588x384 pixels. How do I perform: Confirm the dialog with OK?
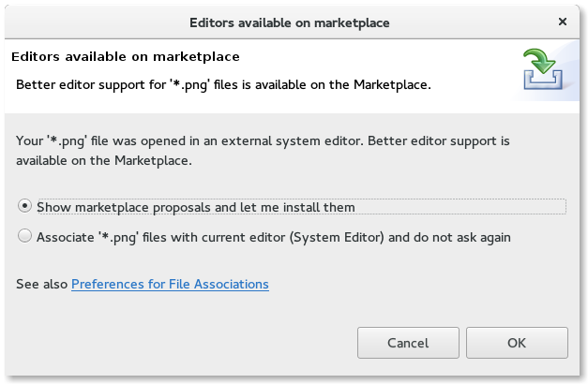[517, 343]
